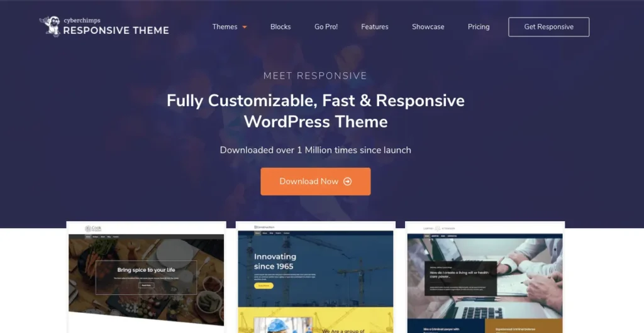This screenshot has height=333, width=644.
Task: Open the Pricing page
Action: (479, 27)
